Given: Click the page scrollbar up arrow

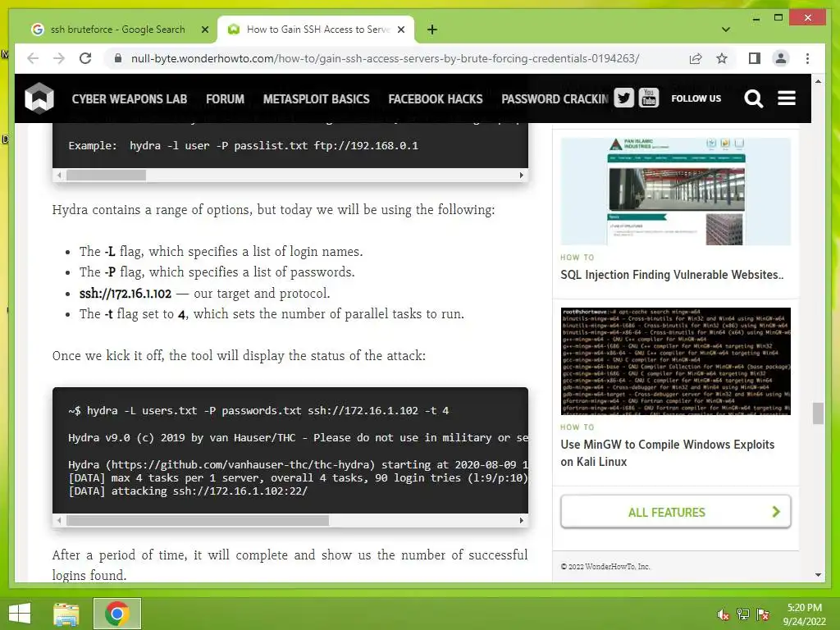Looking at the screenshot, I should (818, 81).
